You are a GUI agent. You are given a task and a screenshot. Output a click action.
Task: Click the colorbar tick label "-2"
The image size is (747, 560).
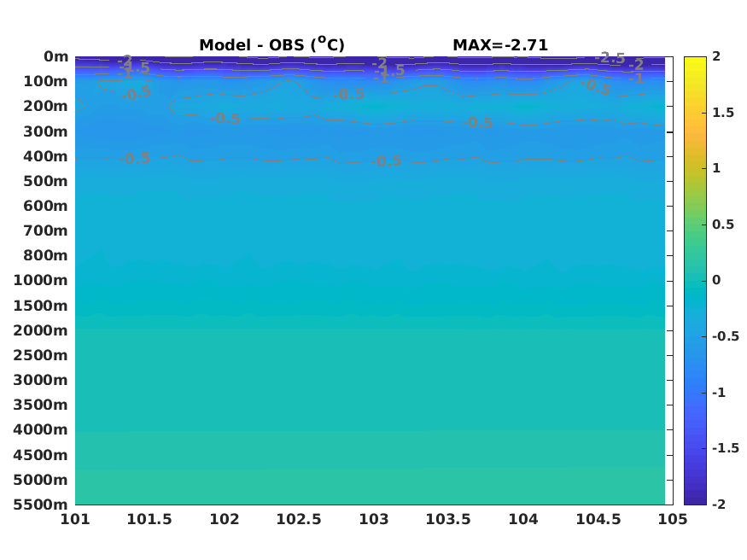(x=719, y=504)
